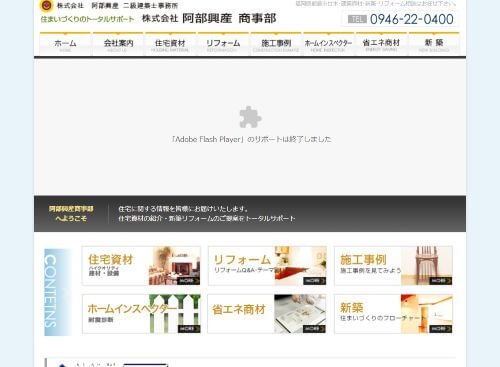Click MORE button on ホームインスペクター banner
The width and height of the screenshot is (500, 367).
point(189,329)
